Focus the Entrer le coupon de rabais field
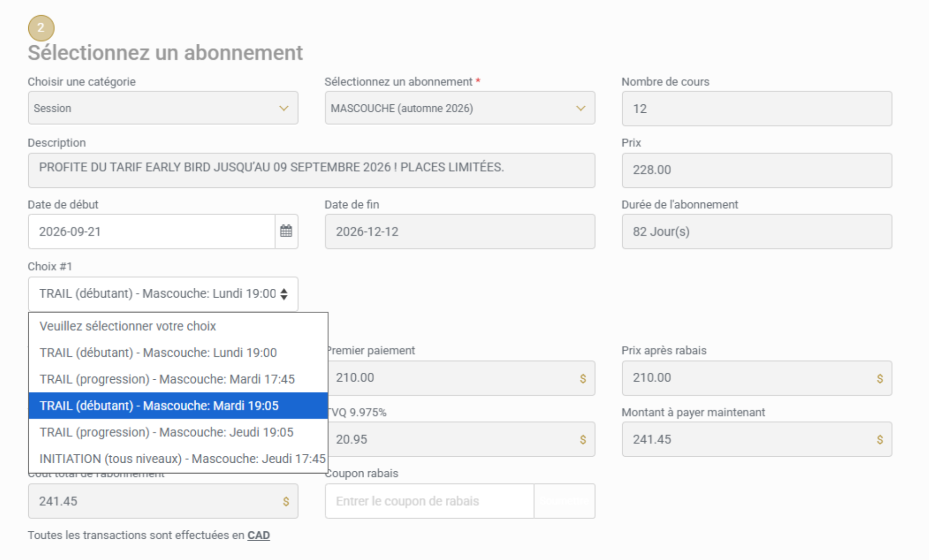 tap(429, 501)
